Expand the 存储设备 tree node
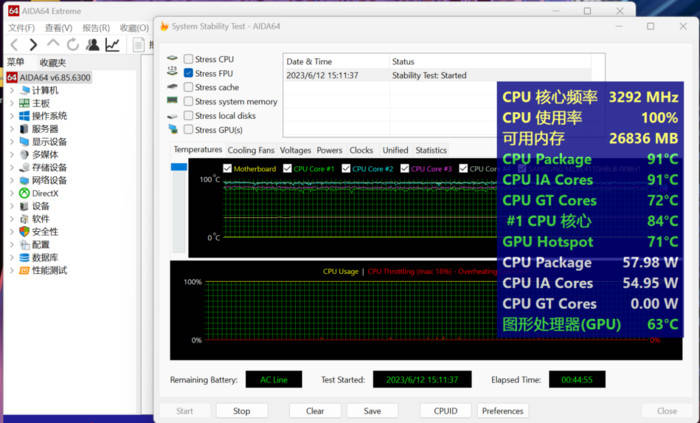700x423 pixels. pos(12,168)
